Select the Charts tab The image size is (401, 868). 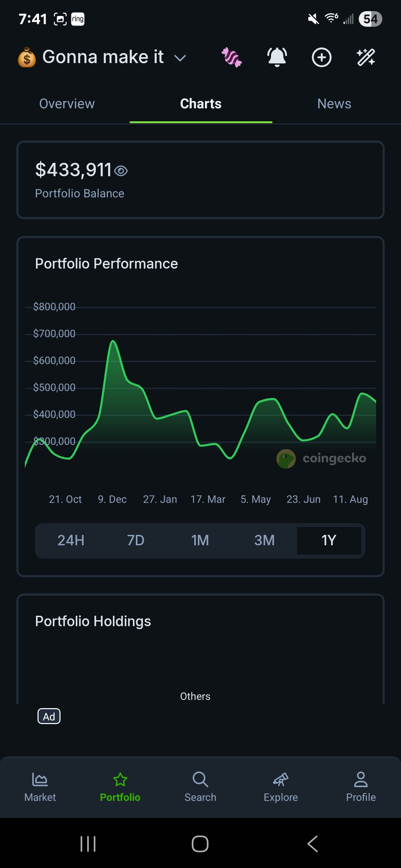pyautogui.click(x=201, y=104)
